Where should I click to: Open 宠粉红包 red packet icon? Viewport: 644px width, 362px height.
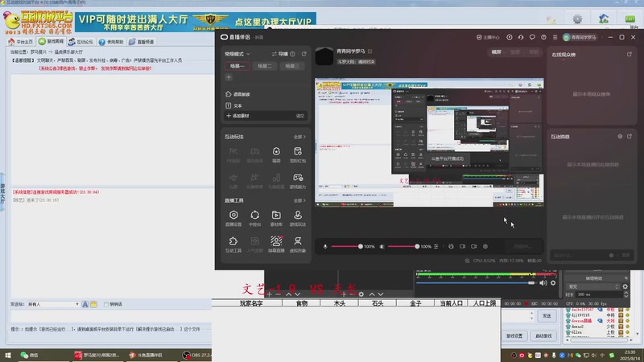[298, 154]
